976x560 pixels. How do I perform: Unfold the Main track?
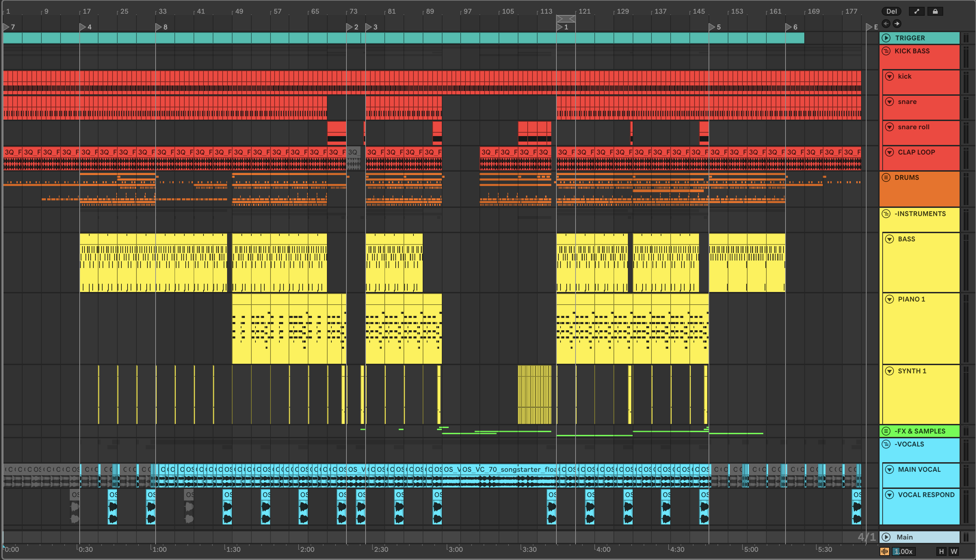click(886, 537)
